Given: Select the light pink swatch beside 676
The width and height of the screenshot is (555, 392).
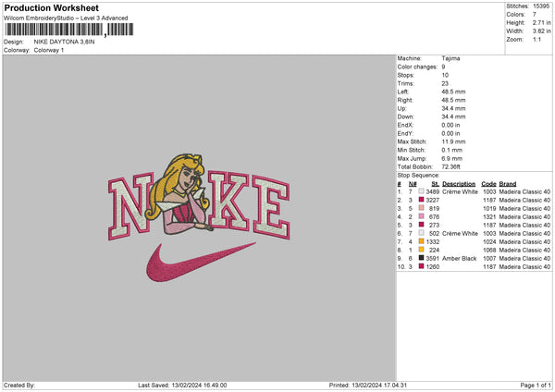Looking at the screenshot, I should pos(421,216).
